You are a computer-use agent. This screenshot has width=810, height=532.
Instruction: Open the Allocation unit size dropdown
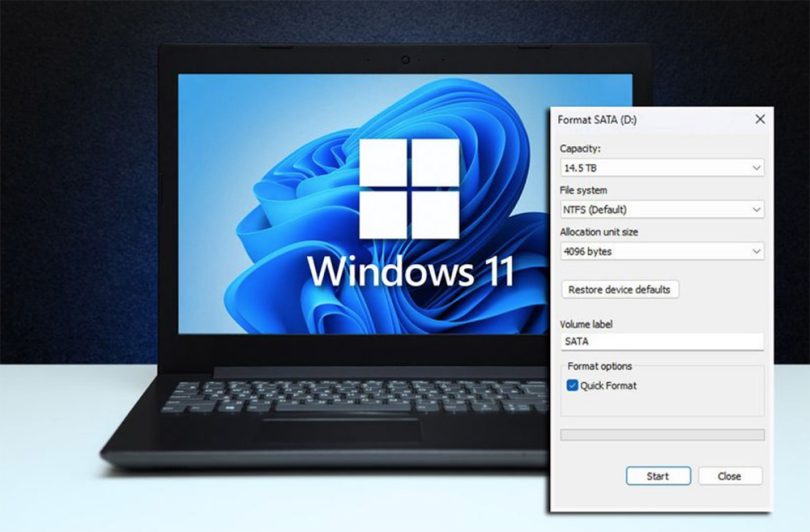[x=662, y=252]
